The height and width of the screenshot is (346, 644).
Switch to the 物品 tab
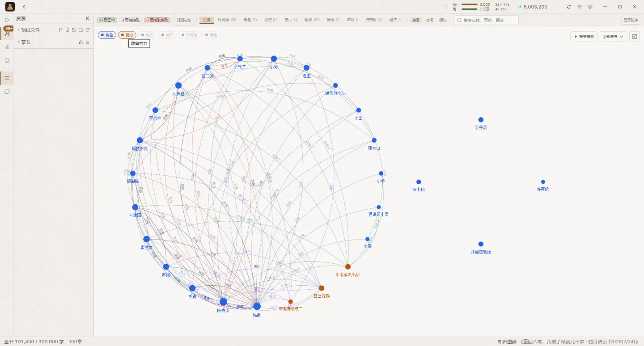click(x=312, y=20)
